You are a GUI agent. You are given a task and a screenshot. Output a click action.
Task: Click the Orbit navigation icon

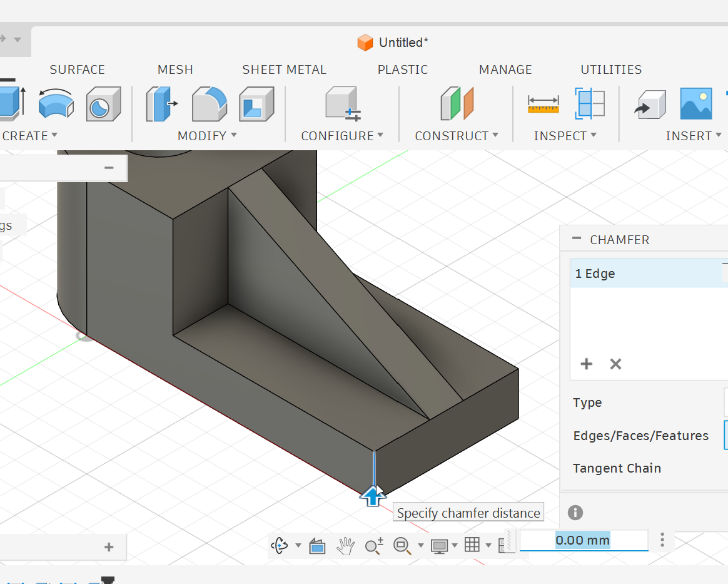pos(280,545)
